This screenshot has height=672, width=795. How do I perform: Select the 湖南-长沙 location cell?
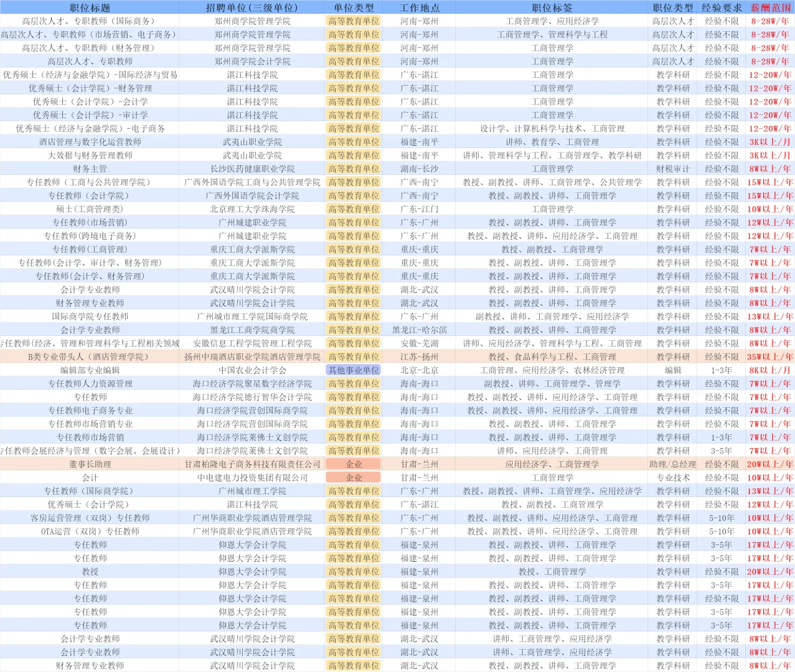tap(419, 169)
